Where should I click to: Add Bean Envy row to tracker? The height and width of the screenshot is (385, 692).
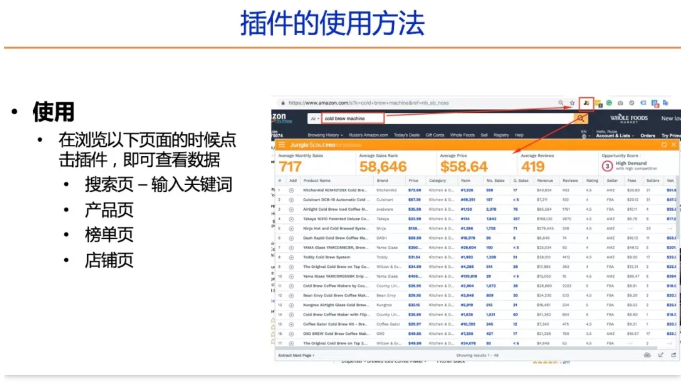(291, 296)
